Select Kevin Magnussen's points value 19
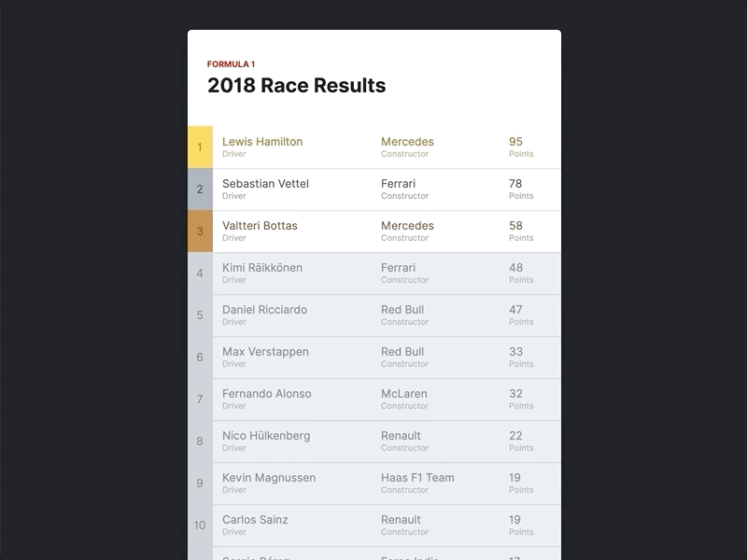The height and width of the screenshot is (560, 747). coord(516,475)
